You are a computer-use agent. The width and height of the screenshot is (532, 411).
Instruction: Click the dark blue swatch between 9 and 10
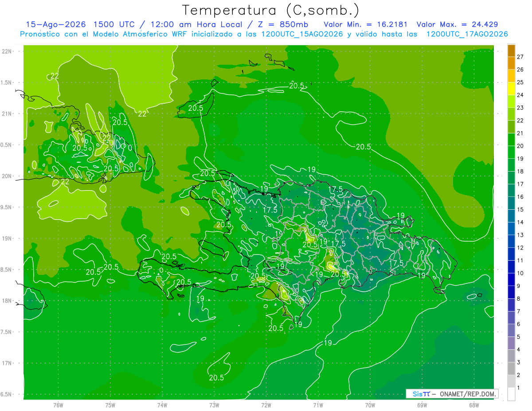click(511, 279)
